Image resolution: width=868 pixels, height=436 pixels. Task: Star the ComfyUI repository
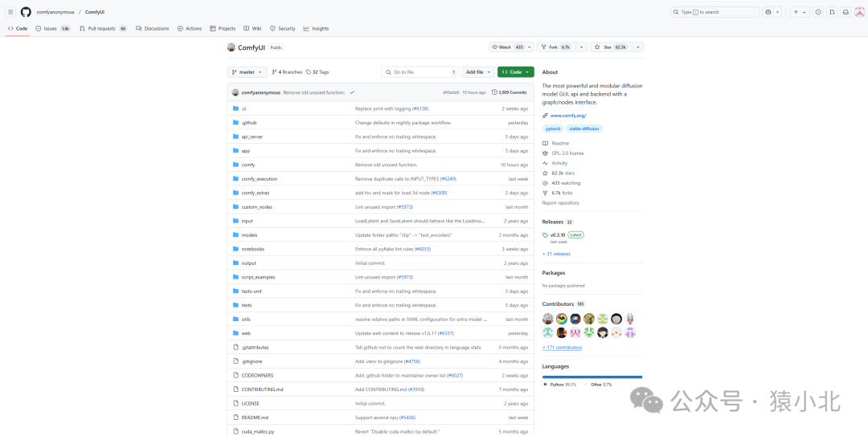click(611, 47)
